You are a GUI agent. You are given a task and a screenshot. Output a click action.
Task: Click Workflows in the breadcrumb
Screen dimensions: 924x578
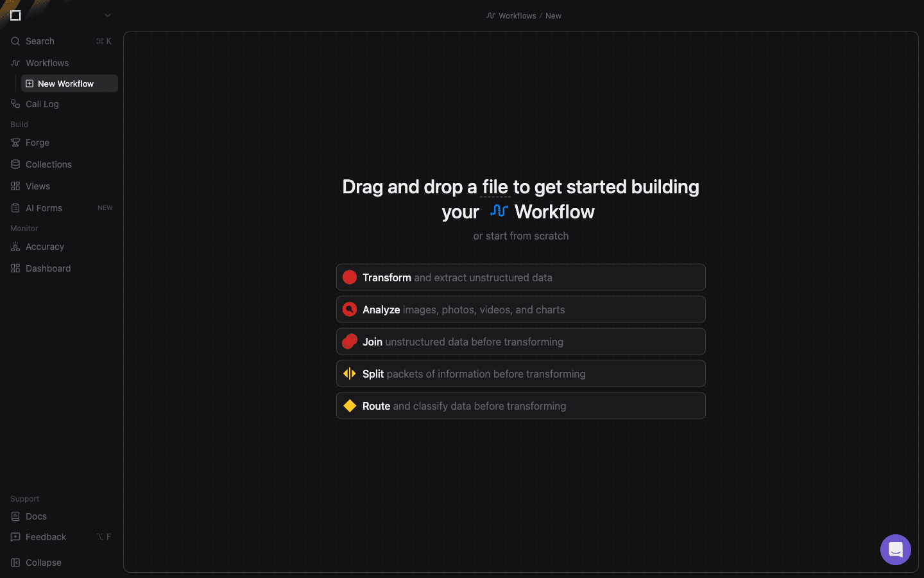pyautogui.click(x=517, y=15)
